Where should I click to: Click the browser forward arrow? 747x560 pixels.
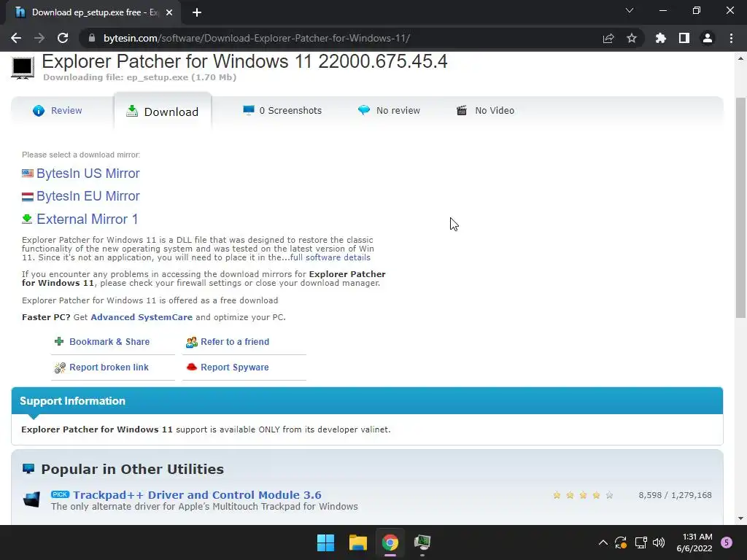click(39, 38)
